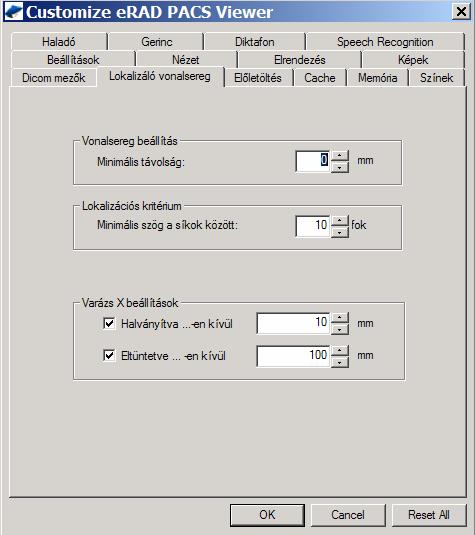This screenshot has height=535, width=475.
Task: Click the Eltüntetve distance field
Action: 293,356
